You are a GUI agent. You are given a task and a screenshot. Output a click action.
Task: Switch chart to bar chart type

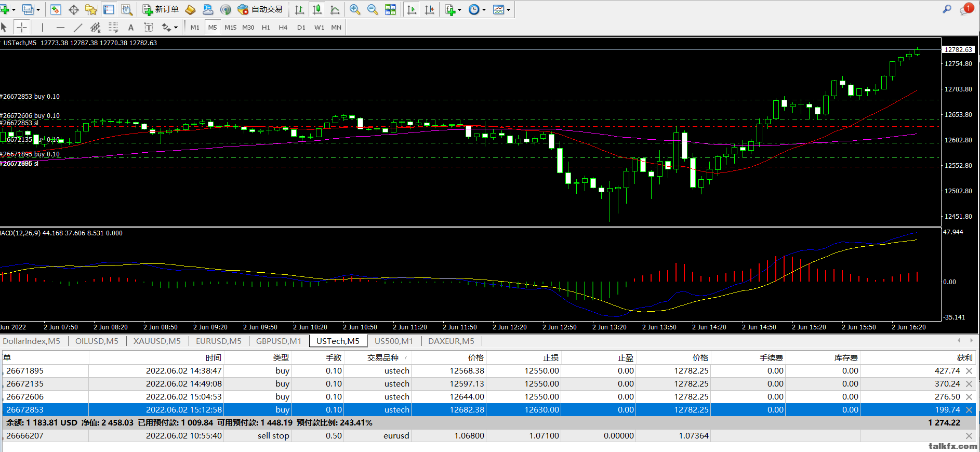[x=299, y=9]
